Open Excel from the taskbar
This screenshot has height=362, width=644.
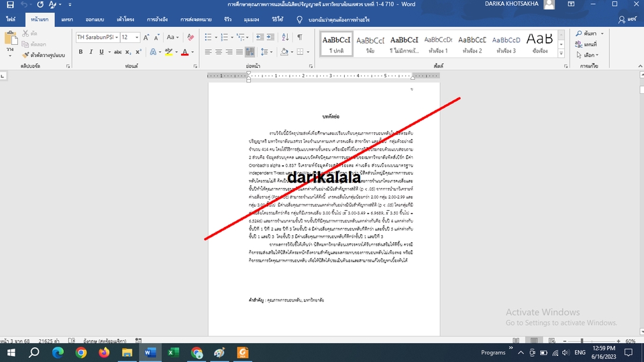click(173, 353)
